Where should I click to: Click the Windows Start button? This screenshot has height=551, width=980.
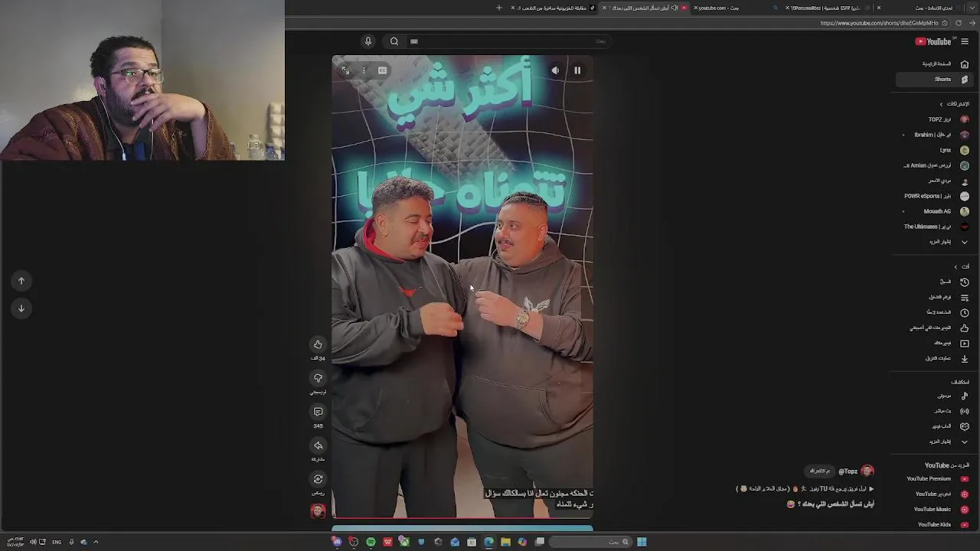coord(642,542)
